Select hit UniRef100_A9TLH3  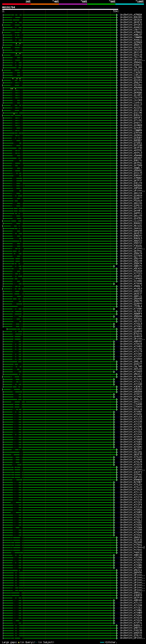pyautogui.click(x=131, y=369)
